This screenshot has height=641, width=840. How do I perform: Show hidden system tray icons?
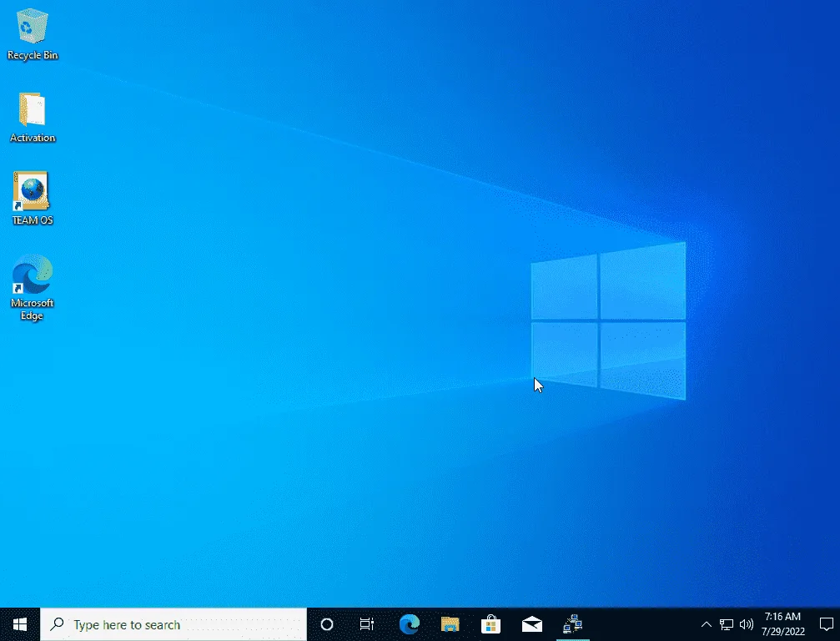pyautogui.click(x=706, y=624)
